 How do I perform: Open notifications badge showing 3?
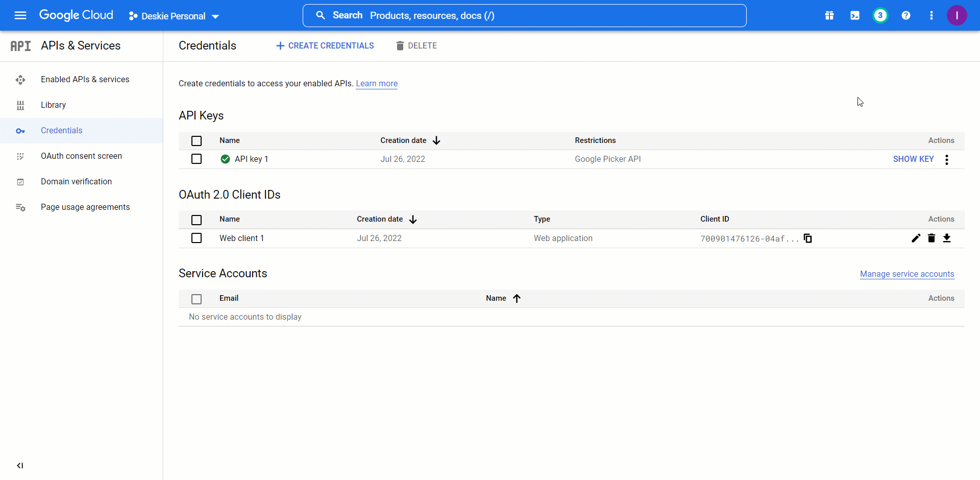880,15
